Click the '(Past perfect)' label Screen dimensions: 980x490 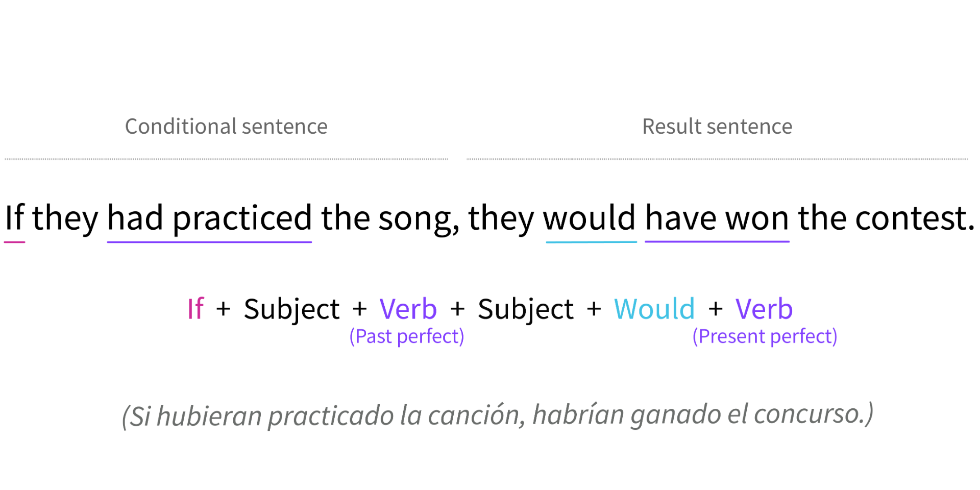pyautogui.click(x=407, y=336)
